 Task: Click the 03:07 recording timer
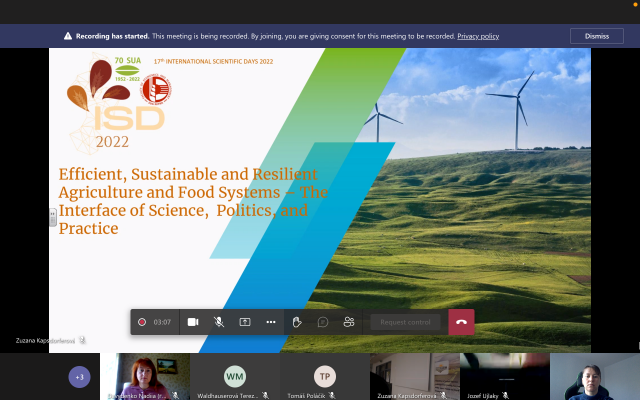click(162, 322)
